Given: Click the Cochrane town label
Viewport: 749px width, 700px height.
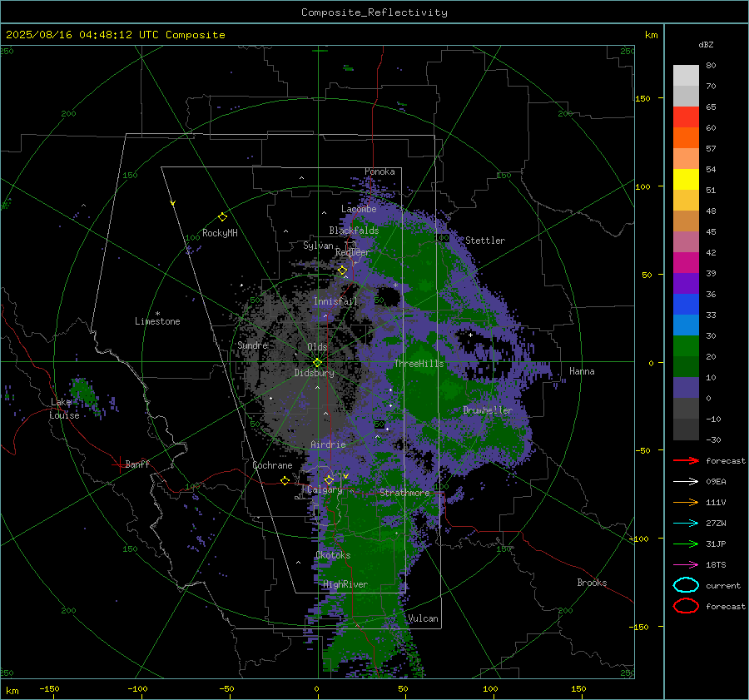Looking at the screenshot, I should point(272,465).
